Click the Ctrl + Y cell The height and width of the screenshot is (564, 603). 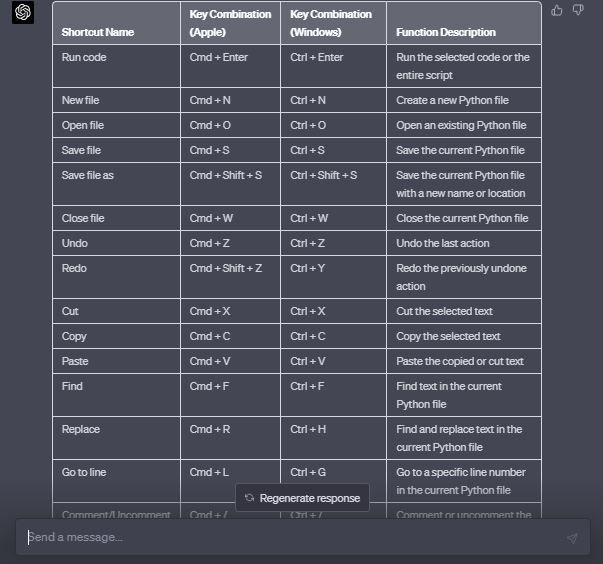(x=333, y=277)
